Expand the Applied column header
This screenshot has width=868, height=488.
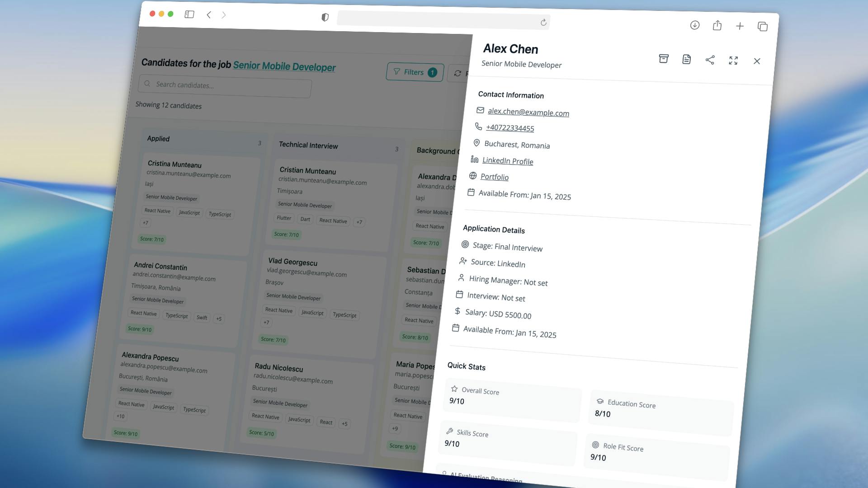[x=158, y=138]
